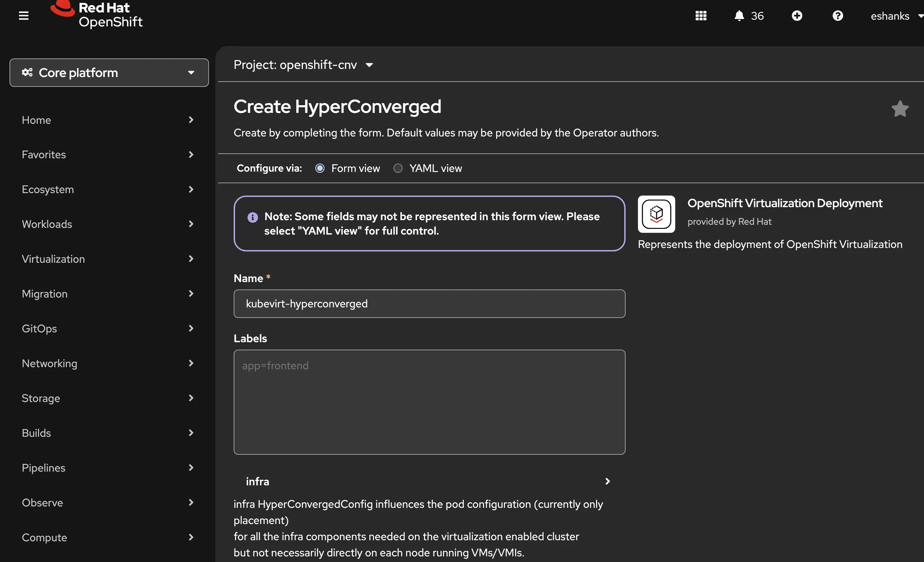Click the OpenShift Virtualization Deployment logo

[x=656, y=214]
